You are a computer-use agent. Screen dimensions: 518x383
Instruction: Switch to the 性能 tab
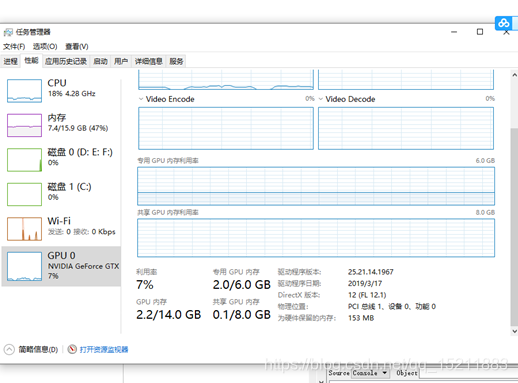pyautogui.click(x=31, y=61)
